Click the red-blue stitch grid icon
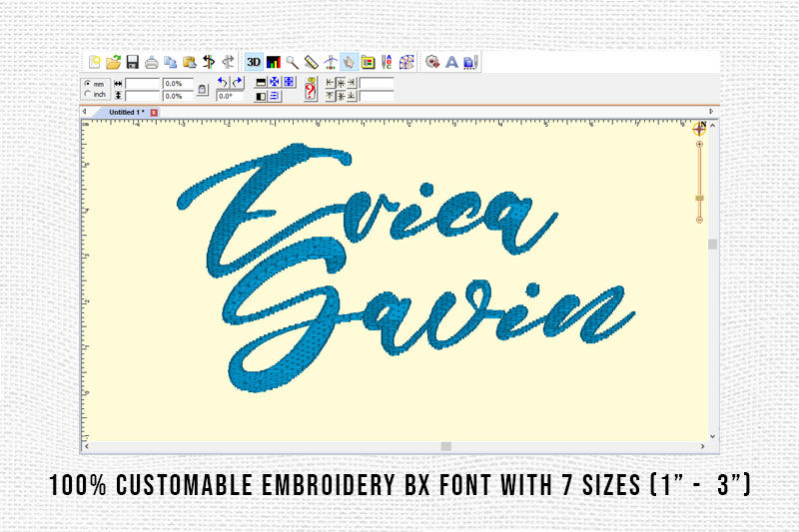The width and height of the screenshot is (799, 532). (x=406, y=62)
